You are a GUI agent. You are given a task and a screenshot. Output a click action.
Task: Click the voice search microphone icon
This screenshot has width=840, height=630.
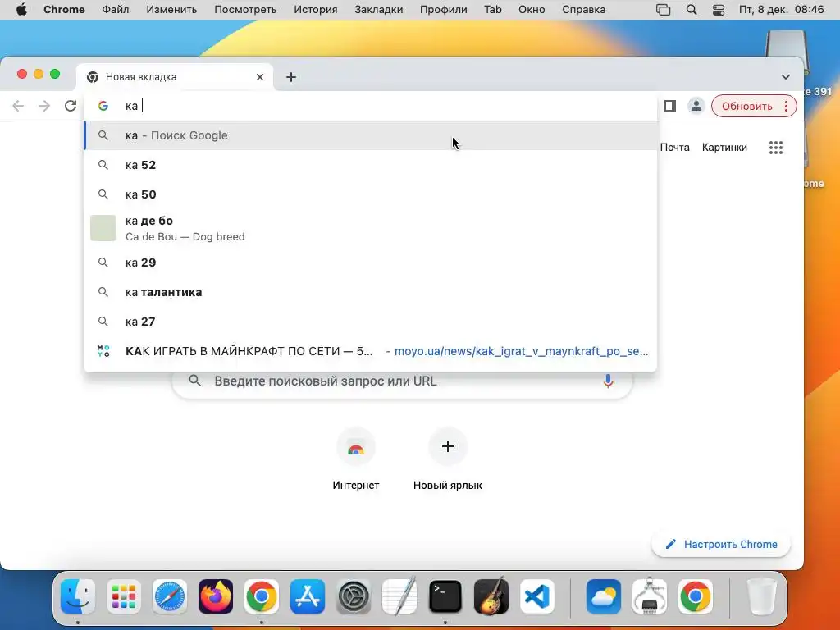[608, 381]
